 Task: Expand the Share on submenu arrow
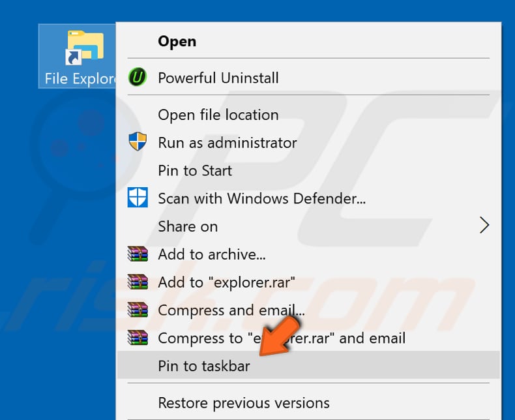tap(484, 226)
